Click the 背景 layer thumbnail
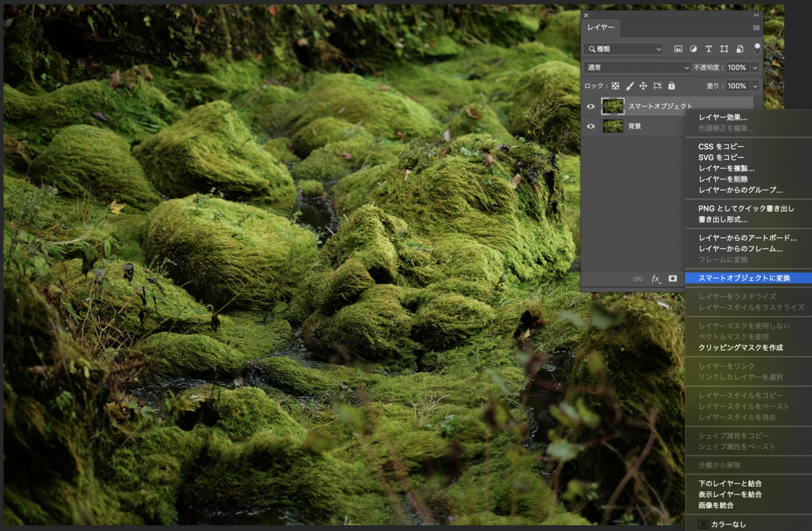Screen dimensions: 812x531 (612, 126)
